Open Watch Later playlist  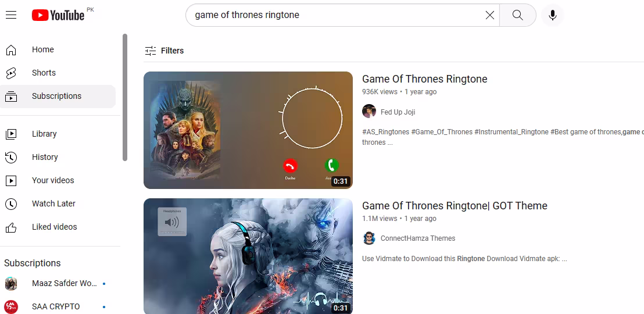click(58, 204)
